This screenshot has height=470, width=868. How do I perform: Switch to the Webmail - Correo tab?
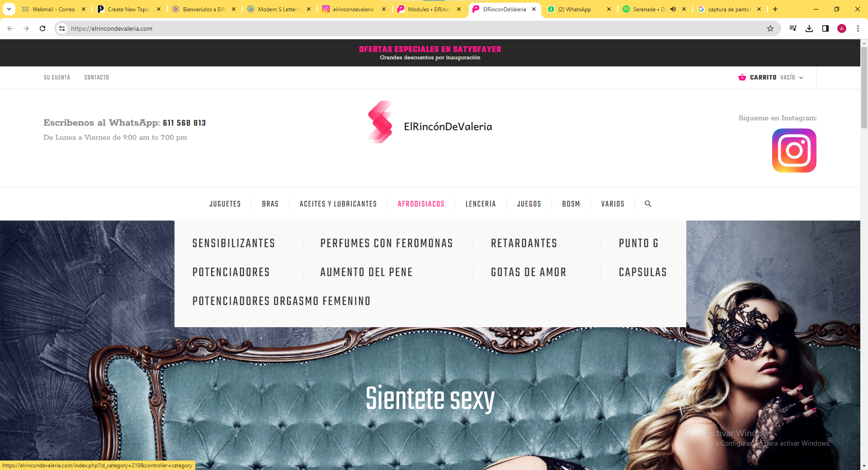click(53, 9)
